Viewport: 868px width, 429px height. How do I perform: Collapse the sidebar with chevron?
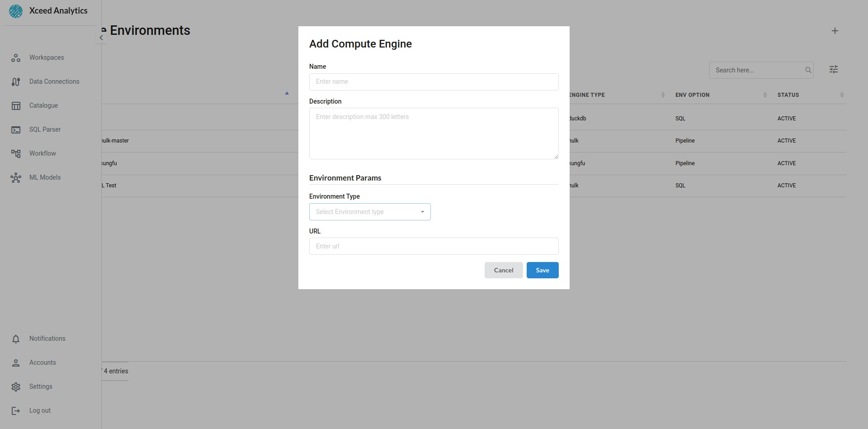(101, 38)
